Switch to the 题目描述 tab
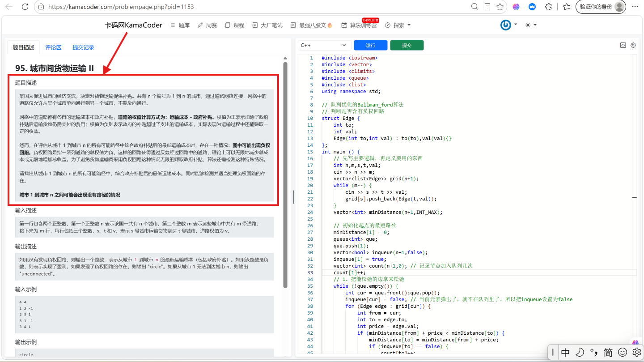Viewport: 644px width, 362px height. [23, 47]
